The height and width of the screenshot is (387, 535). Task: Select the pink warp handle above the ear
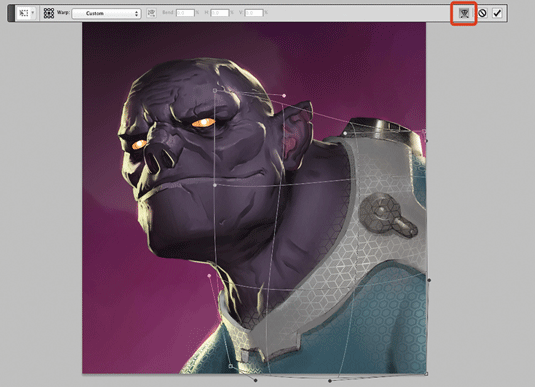coord(284,96)
